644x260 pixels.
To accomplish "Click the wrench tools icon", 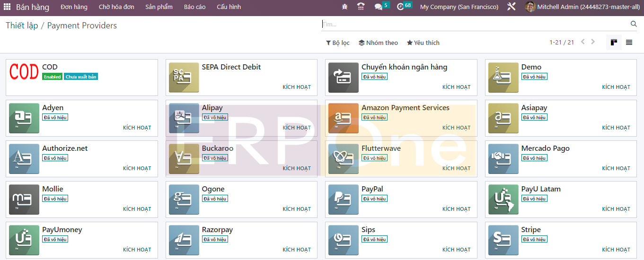I will point(511,7).
